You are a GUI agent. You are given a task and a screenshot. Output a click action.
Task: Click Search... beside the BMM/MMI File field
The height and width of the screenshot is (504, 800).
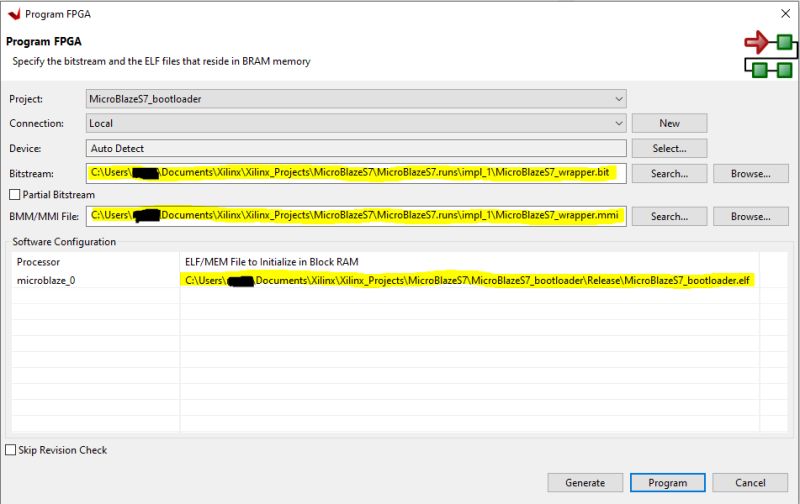[x=669, y=216]
